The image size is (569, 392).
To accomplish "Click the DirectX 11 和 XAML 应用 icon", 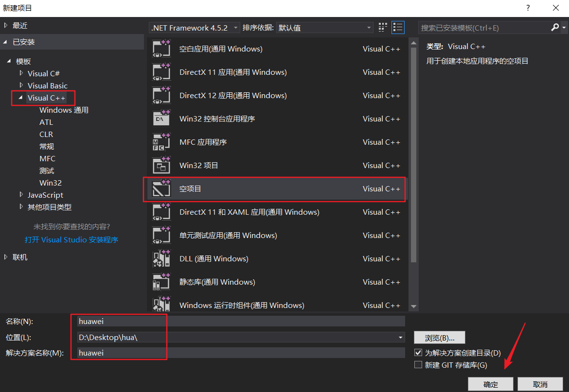I will click(x=161, y=212).
